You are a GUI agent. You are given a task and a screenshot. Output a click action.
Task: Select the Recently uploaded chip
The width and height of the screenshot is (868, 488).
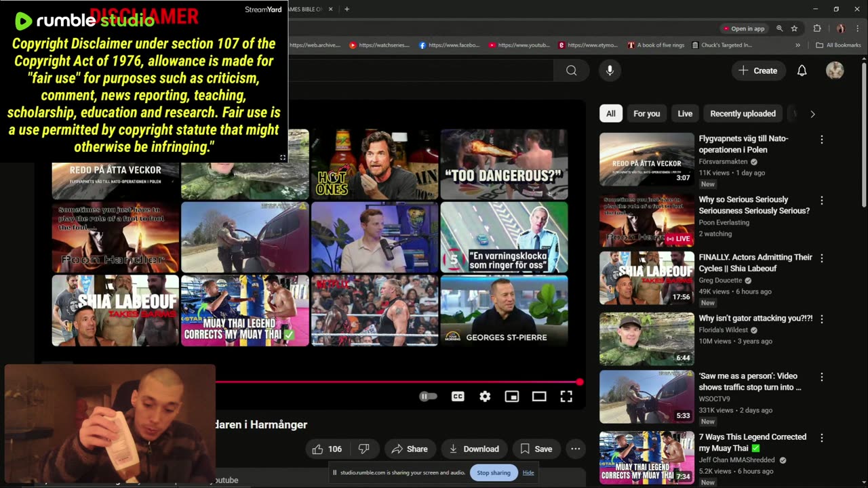(743, 114)
